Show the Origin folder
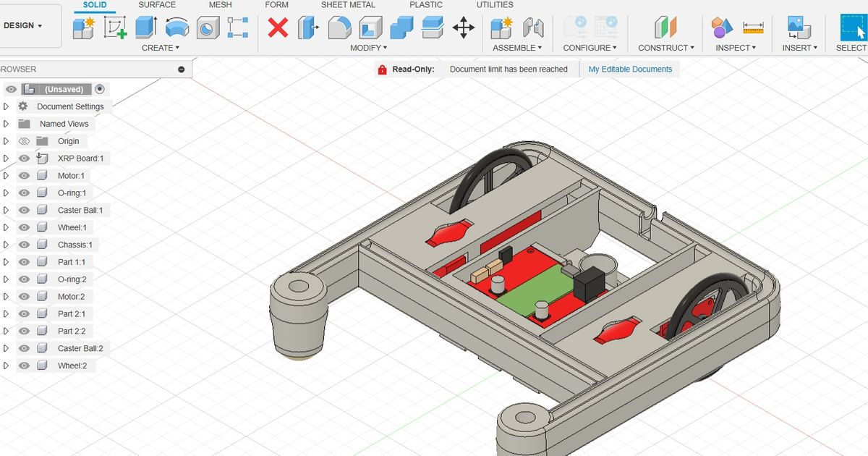Viewport: 868px width, 456px height. coord(24,140)
